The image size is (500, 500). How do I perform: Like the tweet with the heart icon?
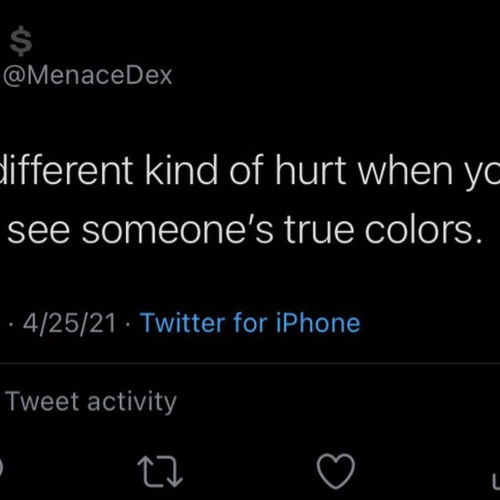336,472
